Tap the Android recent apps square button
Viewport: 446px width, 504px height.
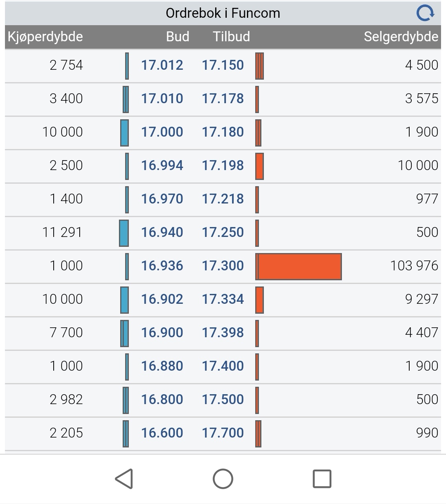click(322, 479)
